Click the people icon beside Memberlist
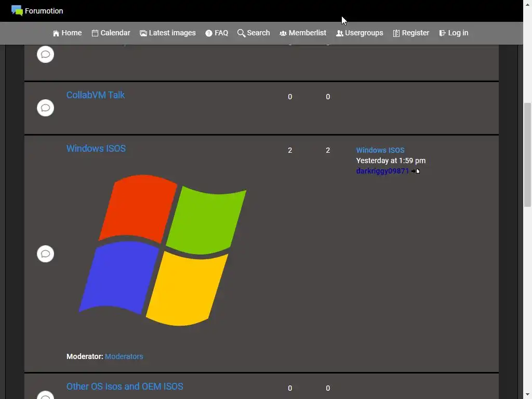Screen dimensions: 532x399 click(x=283, y=33)
